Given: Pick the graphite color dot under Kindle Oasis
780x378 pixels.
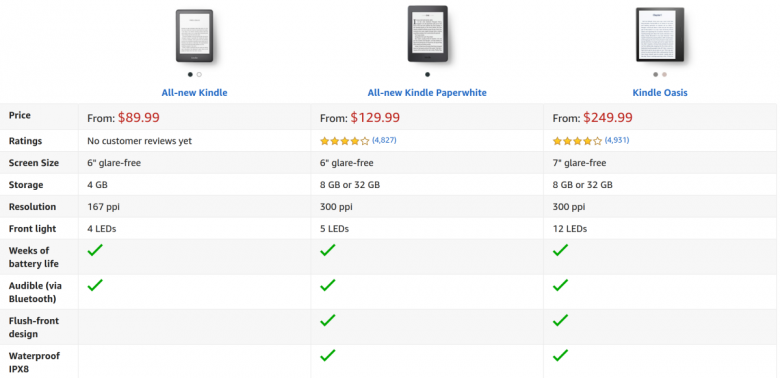Looking at the screenshot, I should [x=656, y=75].
